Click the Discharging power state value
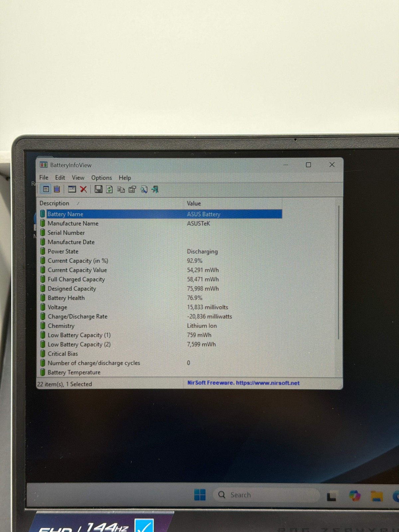Screen dimensions: 399x532 [202, 251]
